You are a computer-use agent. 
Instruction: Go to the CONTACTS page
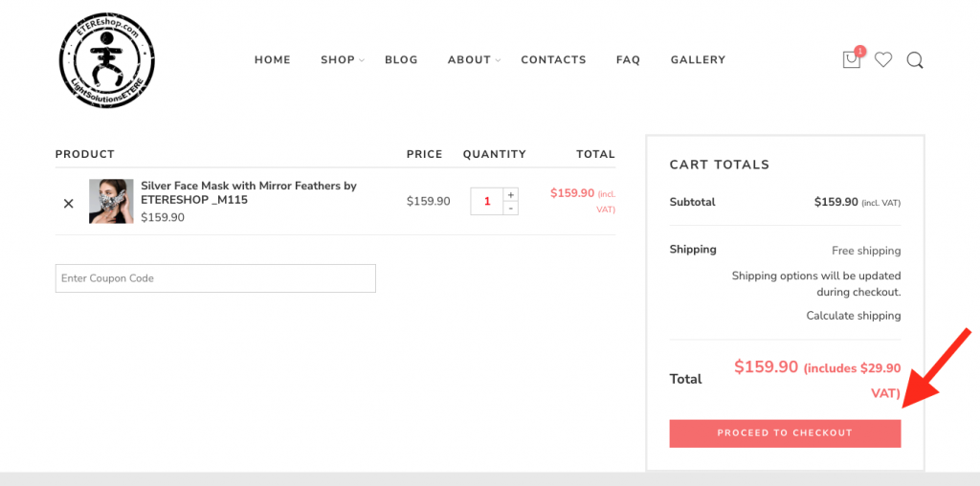pyautogui.click(x=554, y=60)
